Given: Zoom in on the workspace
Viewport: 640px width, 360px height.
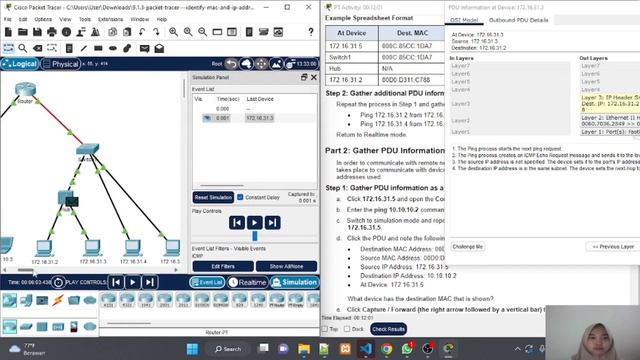Looking at the screenshot, I should pos(173,32).
